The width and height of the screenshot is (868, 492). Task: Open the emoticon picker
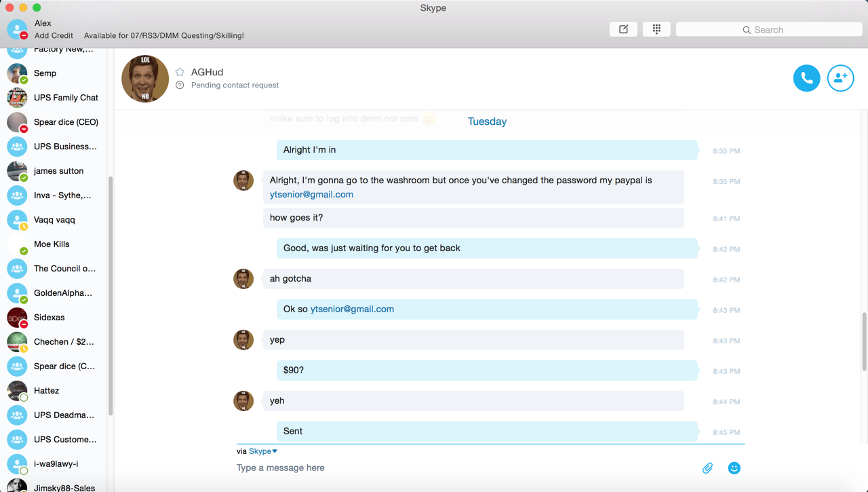point(734,468)
